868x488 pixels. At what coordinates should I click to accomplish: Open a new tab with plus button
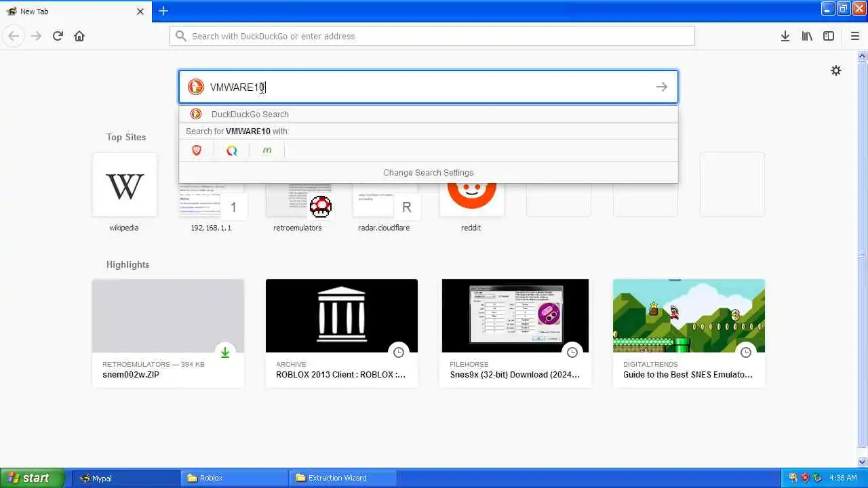[x=163, y=11]
